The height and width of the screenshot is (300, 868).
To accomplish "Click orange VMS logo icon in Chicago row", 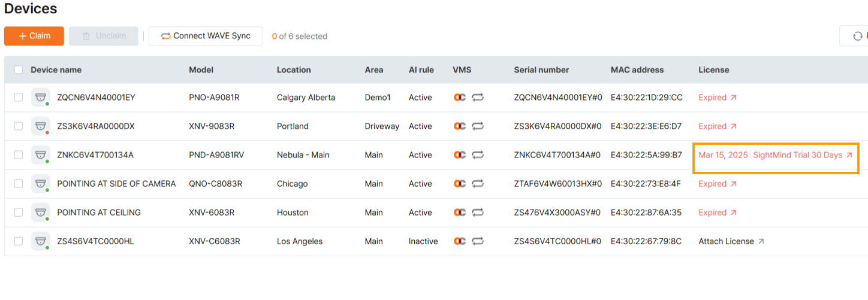I will (460, 184).
